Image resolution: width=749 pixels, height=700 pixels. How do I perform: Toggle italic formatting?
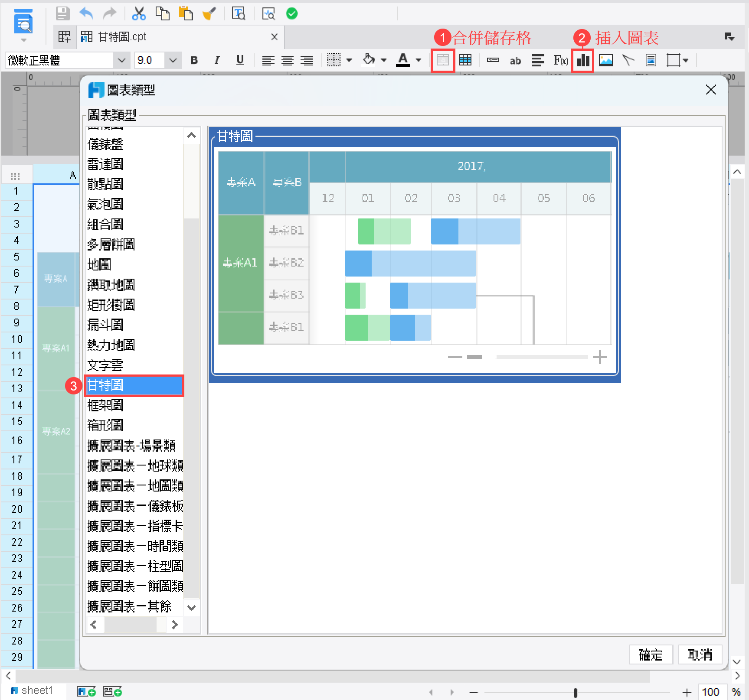(217, 60)
